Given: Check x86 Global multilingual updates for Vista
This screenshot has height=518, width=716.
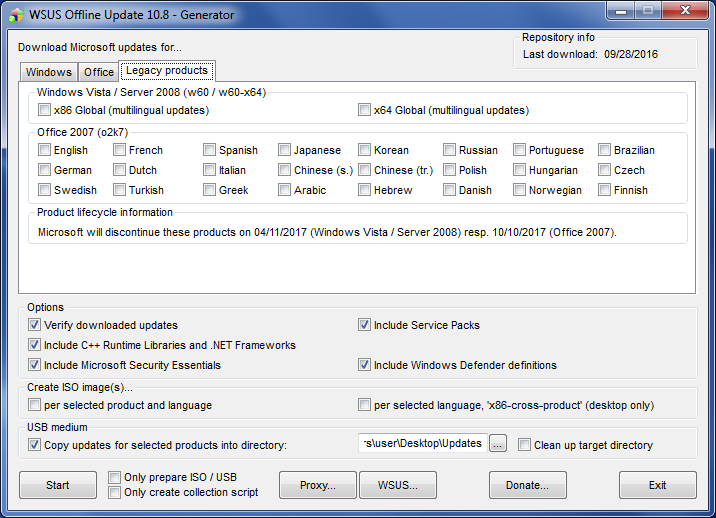Looking at the screenshot, I should click(x=44, y=110).
